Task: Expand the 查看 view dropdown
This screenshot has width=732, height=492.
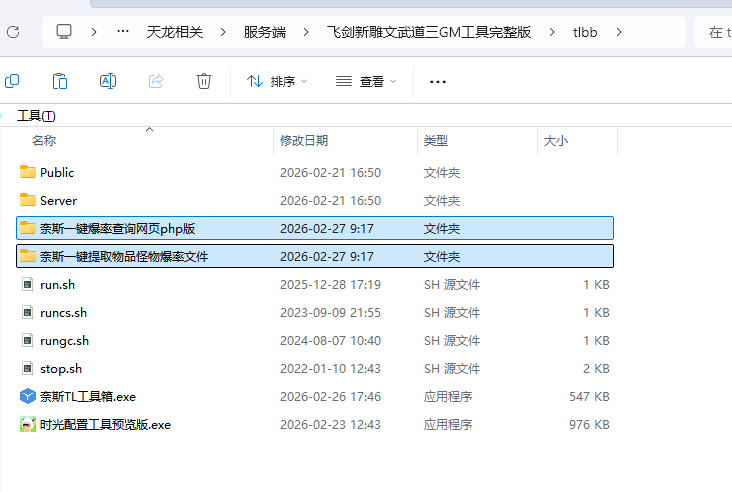Action: click(x=366, y=81)
